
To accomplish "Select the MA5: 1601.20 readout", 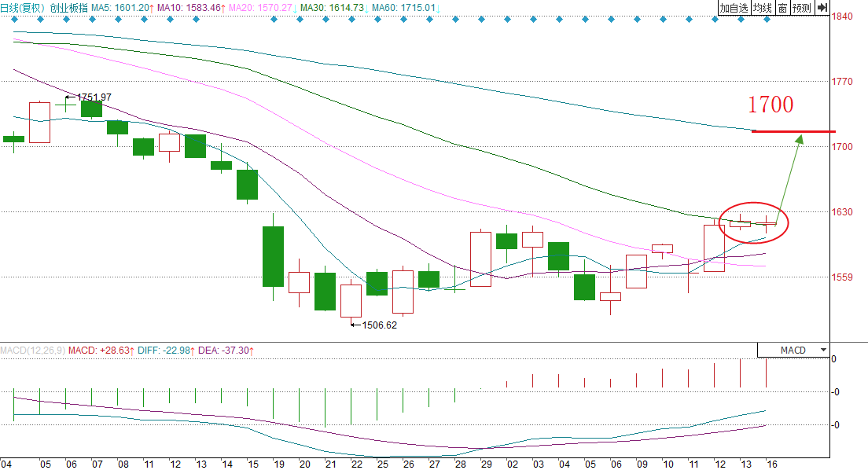I will tap(123, 8).
